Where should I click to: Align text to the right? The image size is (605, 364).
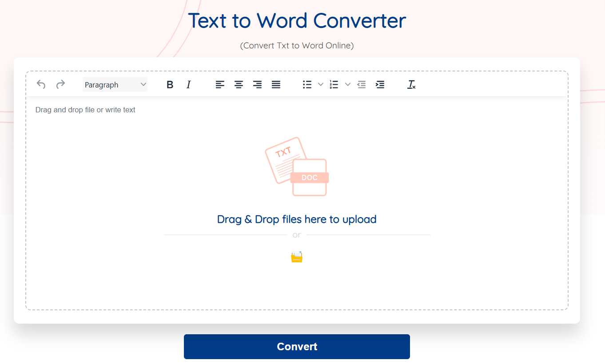pyautogui.click(x=257, y=84)
